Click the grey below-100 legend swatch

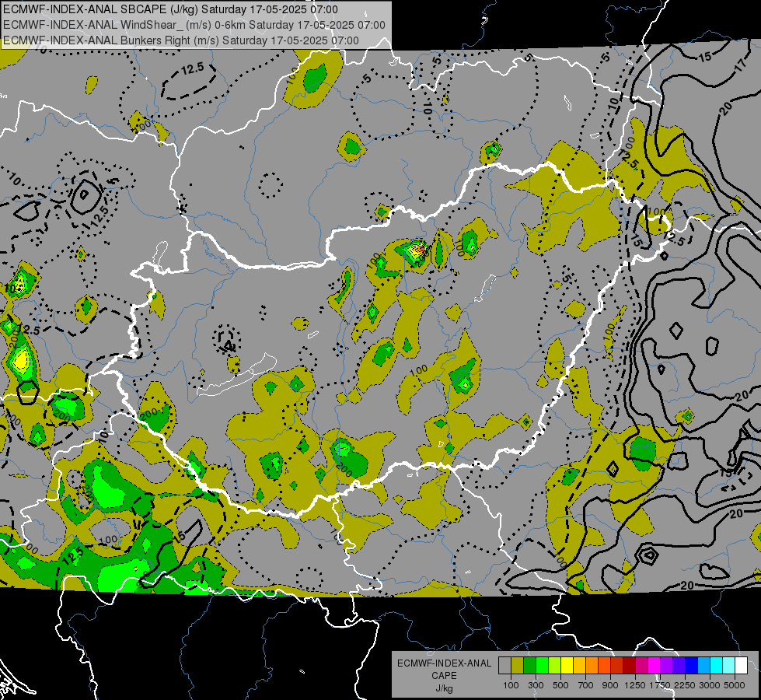tap(504, 666)
